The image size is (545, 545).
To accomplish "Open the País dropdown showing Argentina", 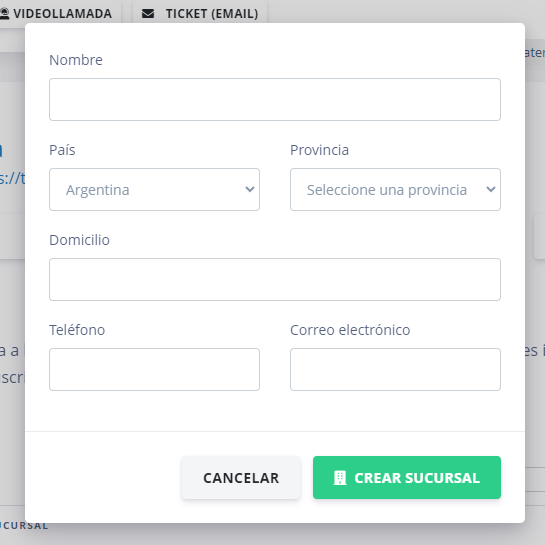I will [x=154, y=189].
